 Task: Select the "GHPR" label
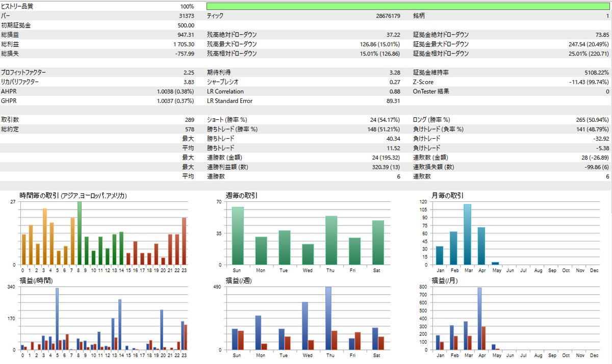9,100
